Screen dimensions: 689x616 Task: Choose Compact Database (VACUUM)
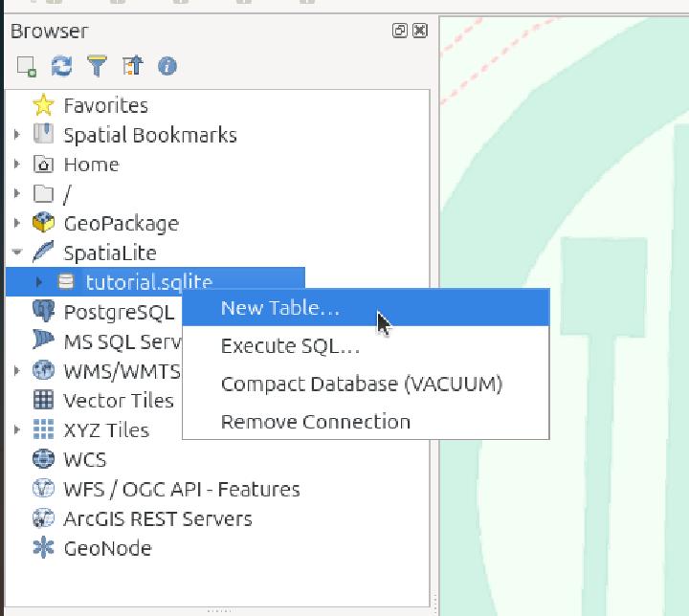click(x=361, y=384)
